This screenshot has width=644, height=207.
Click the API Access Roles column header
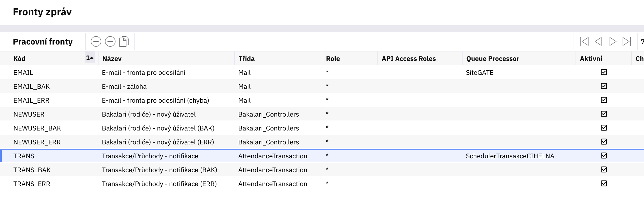click(x=409, y=59)
